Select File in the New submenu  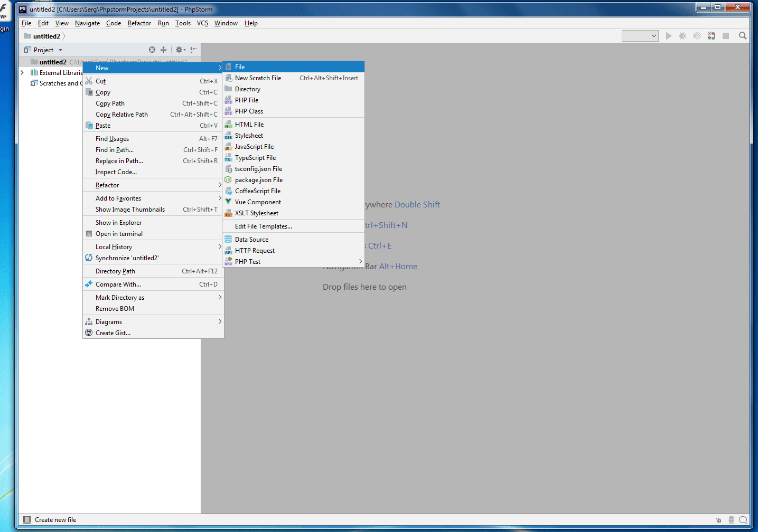click(x=293, y=67)
